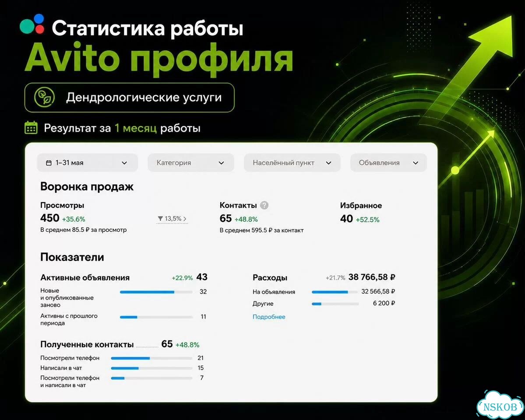Viewport: 525px width, 420px height.
Task: Click the +22.9% active listings growth
Action: (182, 278)
